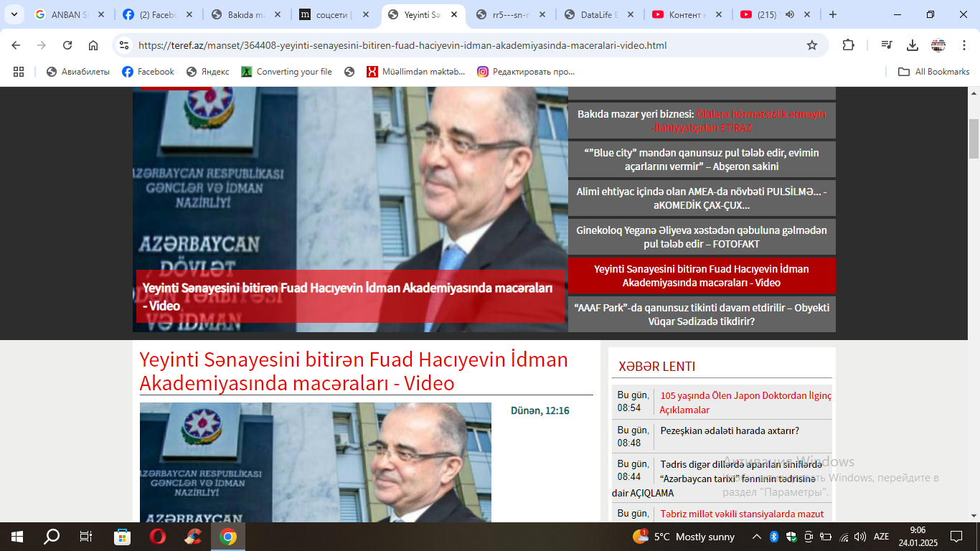Click the page vertical scrollbar thumb

974,139
